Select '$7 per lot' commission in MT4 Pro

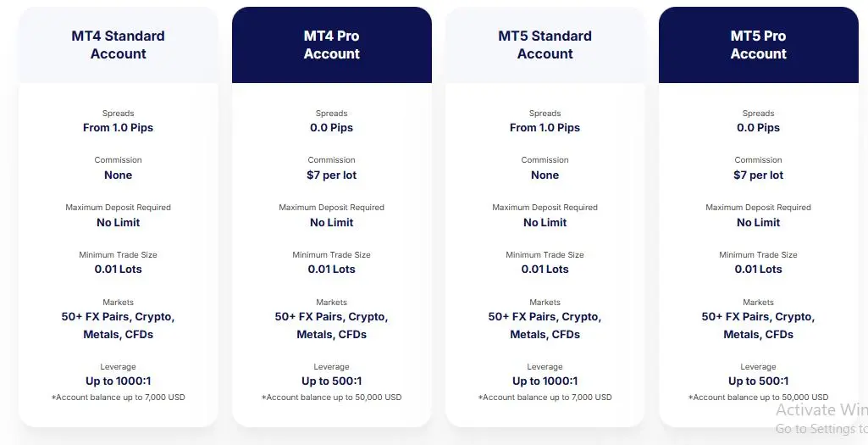tap(332, 175)
